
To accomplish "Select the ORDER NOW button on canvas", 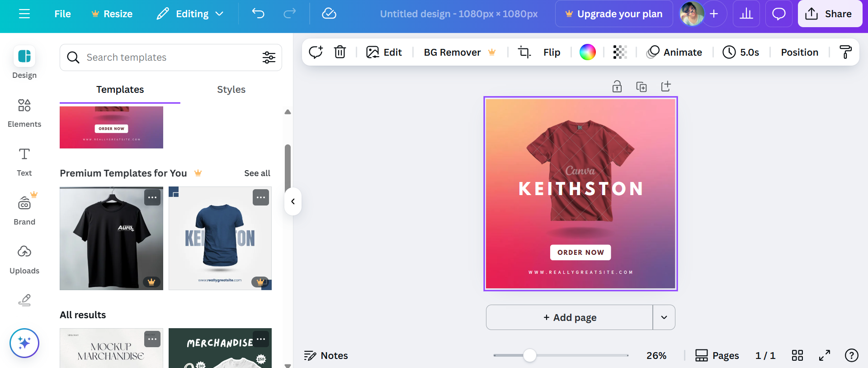I will click(x=580, y=253).
